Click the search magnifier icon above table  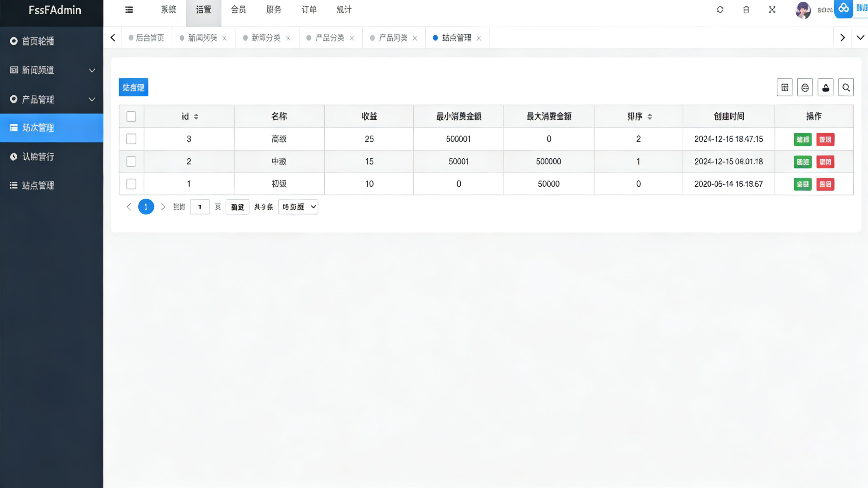pos(846,88)
